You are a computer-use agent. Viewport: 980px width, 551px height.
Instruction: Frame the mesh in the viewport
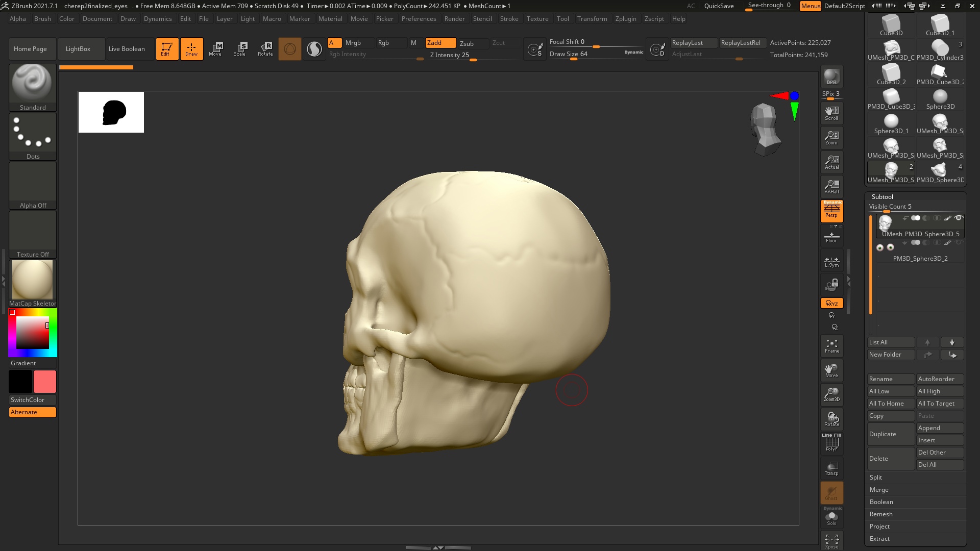point(831,345)
